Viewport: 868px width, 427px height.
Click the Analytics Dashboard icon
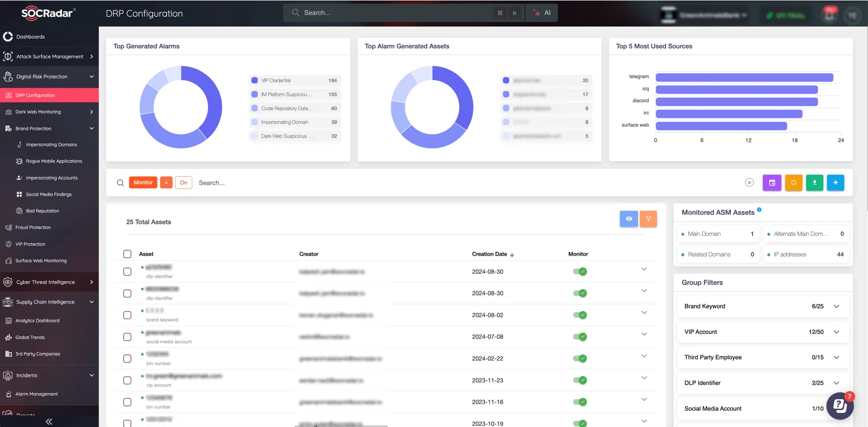point(8,321)
